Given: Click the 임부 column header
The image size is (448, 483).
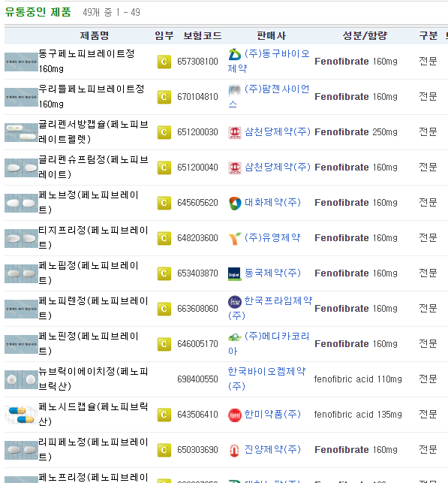Looking at the screenshot, I should [164, 36].
